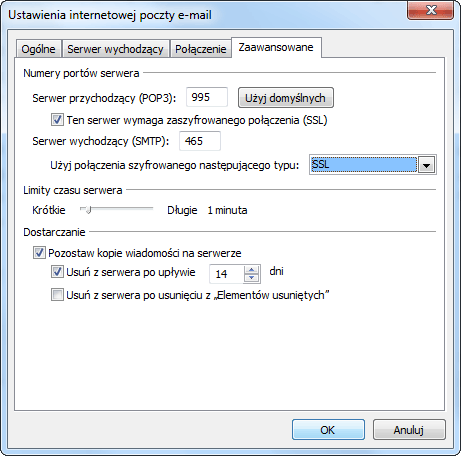461x456 pixels.
Task: Confirm settings with the OK button
Action: coord(328,430)
